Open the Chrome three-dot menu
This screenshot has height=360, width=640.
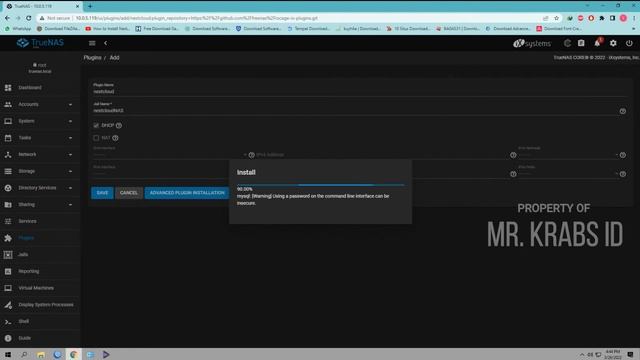tap(634, 18)
